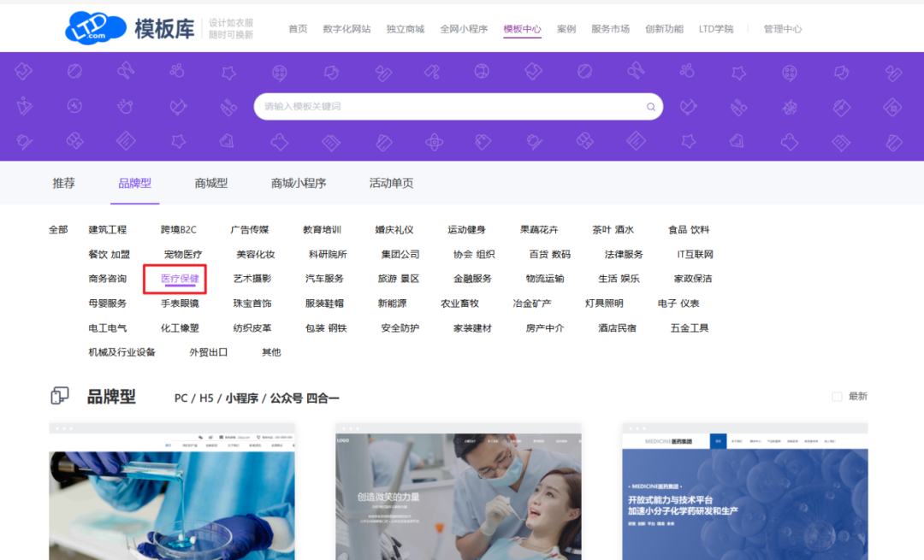
Task: Click the LTD.com cloud logo
Action: coord(96,27)
